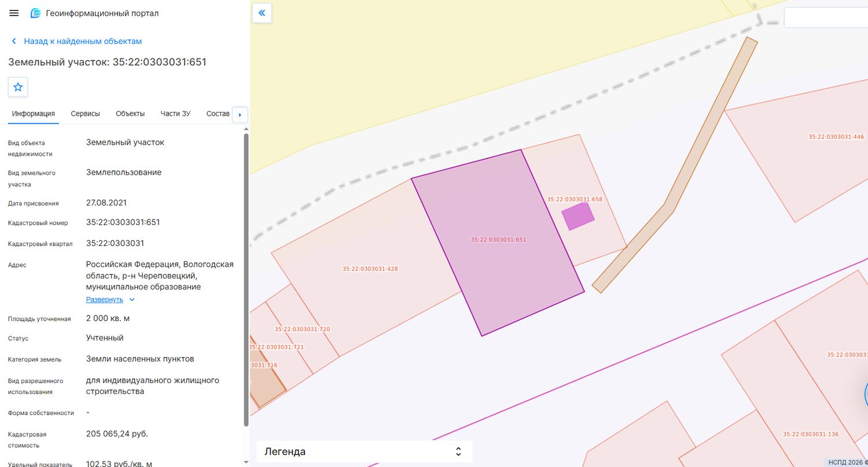Click the permitted use value для индивидуального жилищного строительства
The image size is (868, 467).
click(153, 386)
